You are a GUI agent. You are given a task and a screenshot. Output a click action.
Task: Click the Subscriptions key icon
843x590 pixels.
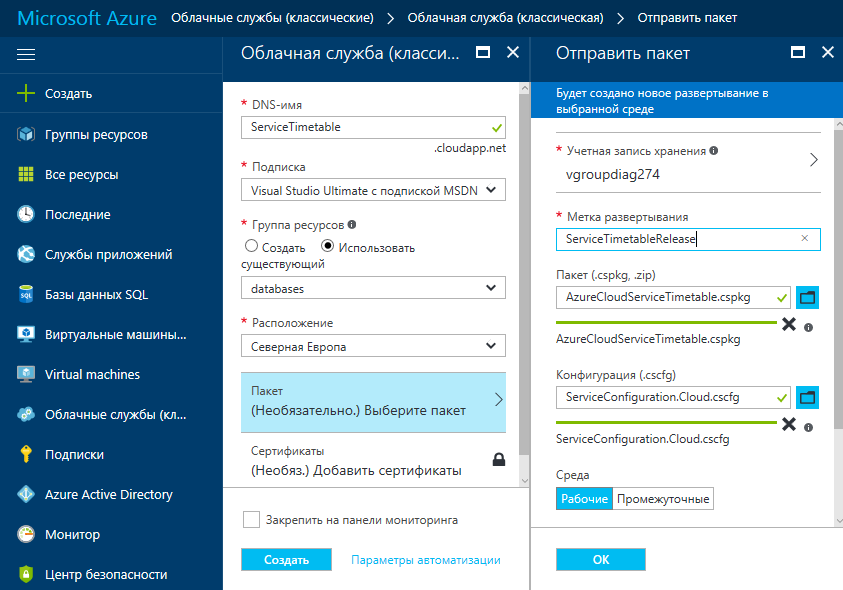click(x=26, y=454)
